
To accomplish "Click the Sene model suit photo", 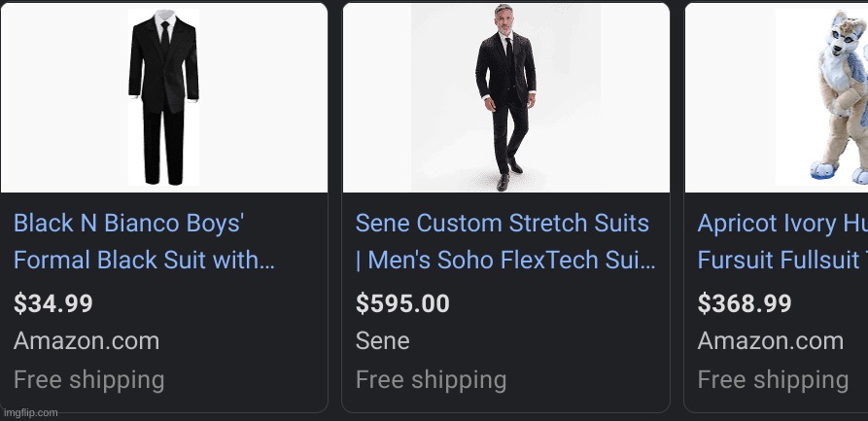I will pyautogui.click(x=505, y=97).
